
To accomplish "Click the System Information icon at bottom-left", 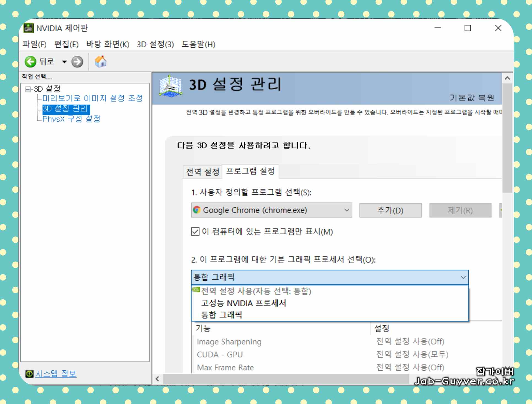I will (29, 374).
